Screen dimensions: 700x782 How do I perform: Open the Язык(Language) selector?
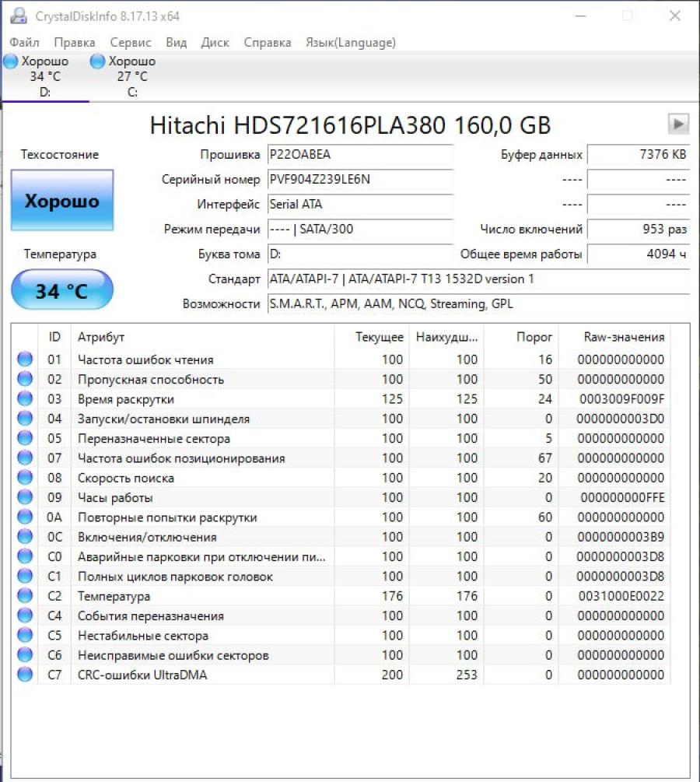coord(349,43)
